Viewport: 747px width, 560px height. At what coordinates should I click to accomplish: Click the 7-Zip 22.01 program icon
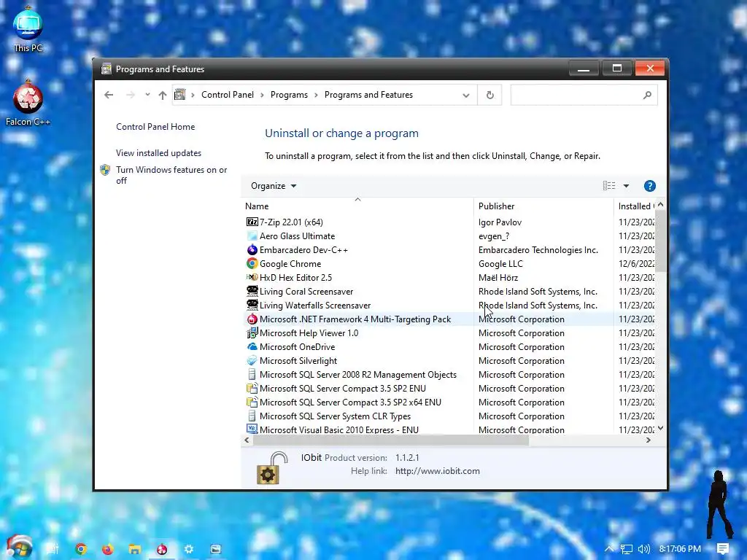[x=252, y=222]
